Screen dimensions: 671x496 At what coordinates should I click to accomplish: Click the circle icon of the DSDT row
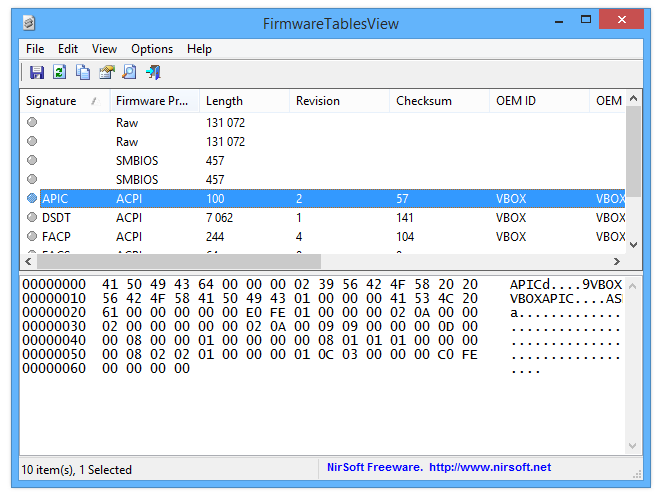[32, 217]
